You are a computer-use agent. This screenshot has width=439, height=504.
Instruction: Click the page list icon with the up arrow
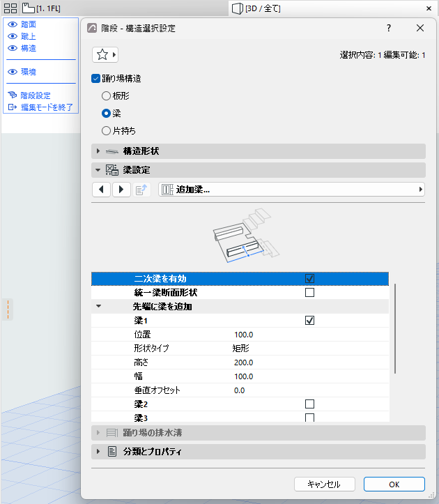tap(141, 190)
